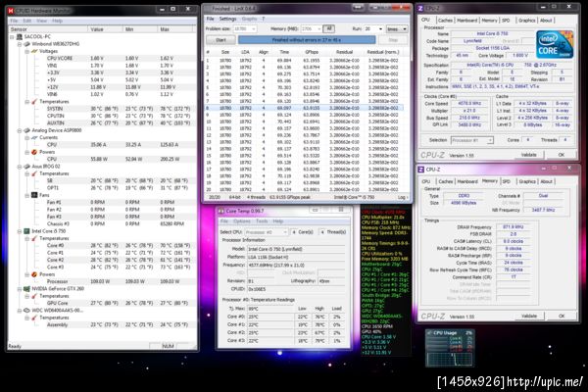Open the About tab in Memory CPU-Z window
Viewport: 588px width, 392px height.
547,181
